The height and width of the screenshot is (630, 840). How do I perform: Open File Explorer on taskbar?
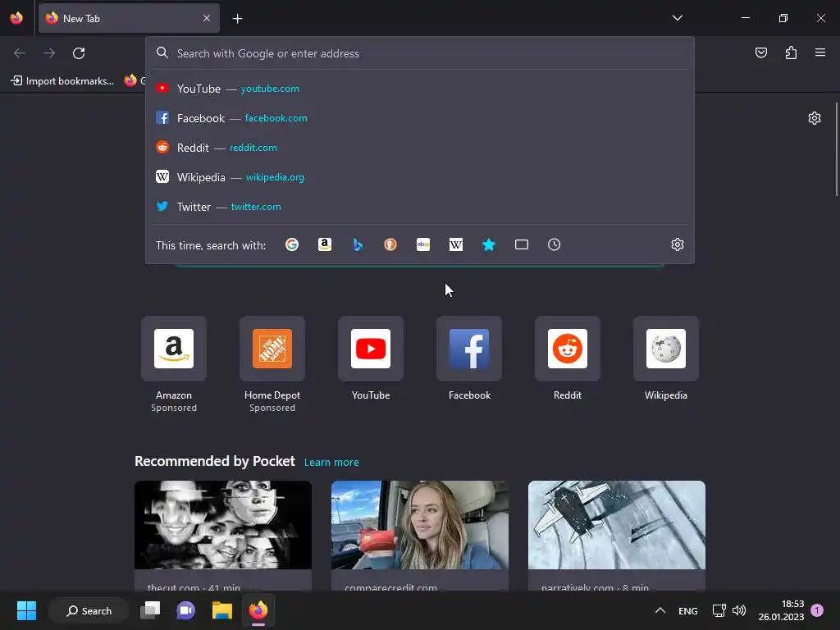pyautogui.click(x=221, y=610)
